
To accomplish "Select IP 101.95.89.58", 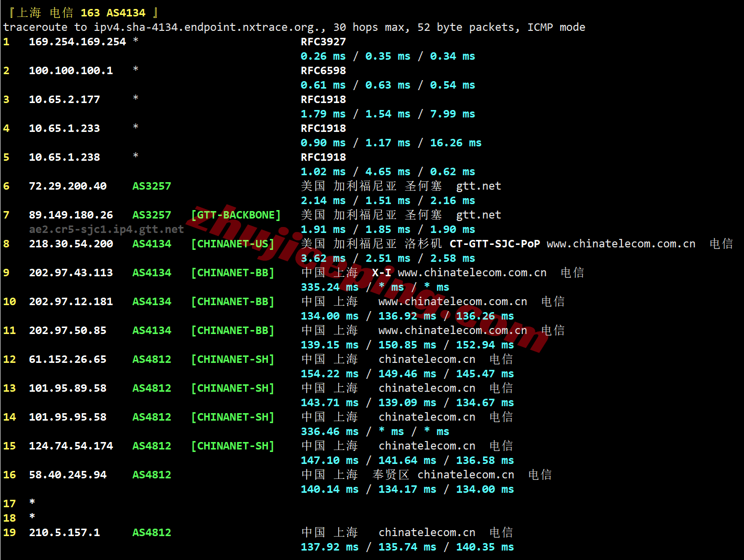I will [68, 388].
